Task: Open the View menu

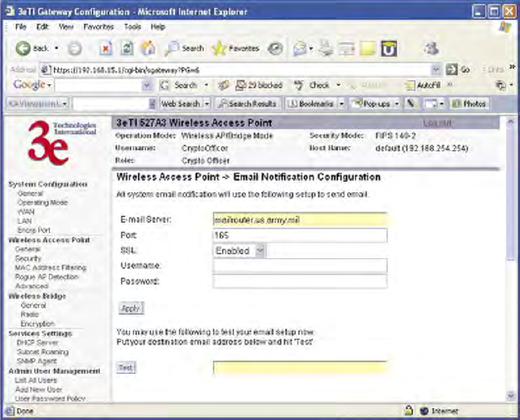Action: click(x=66, y=27)
